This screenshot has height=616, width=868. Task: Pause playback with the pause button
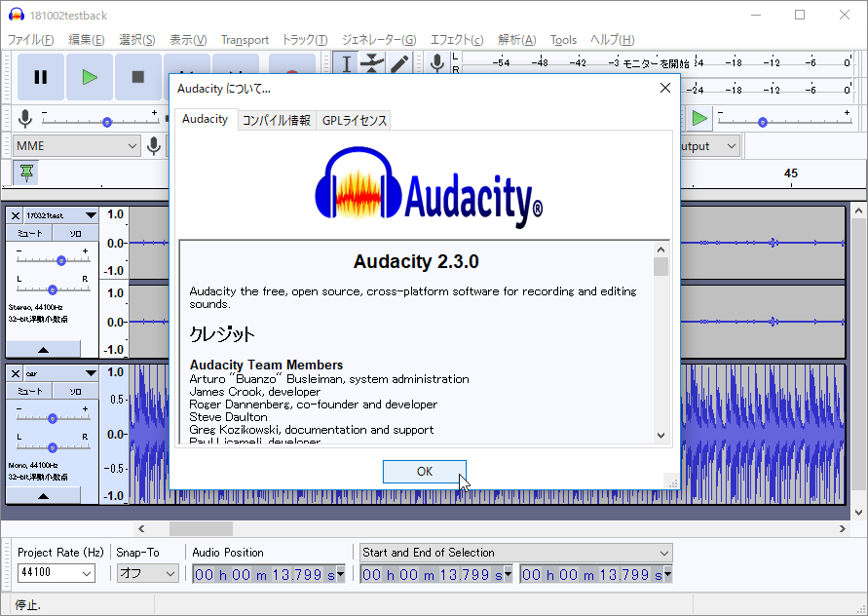[40, 76]
